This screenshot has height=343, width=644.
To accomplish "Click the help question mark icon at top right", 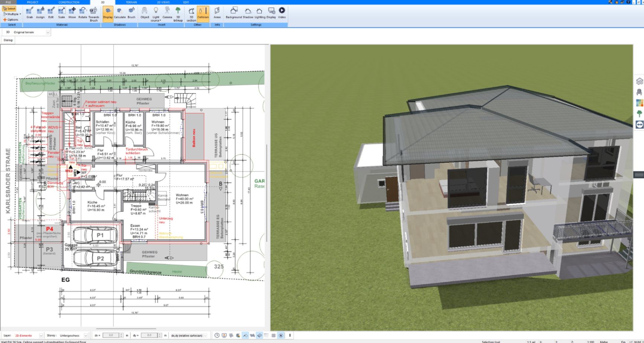I will (629, 2).
